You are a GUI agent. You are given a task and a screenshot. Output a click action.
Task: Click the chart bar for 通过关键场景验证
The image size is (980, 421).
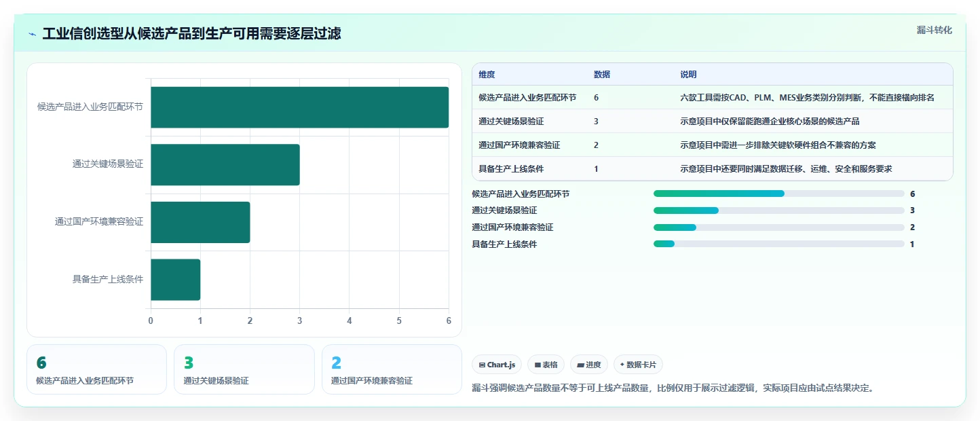(225, 164)
